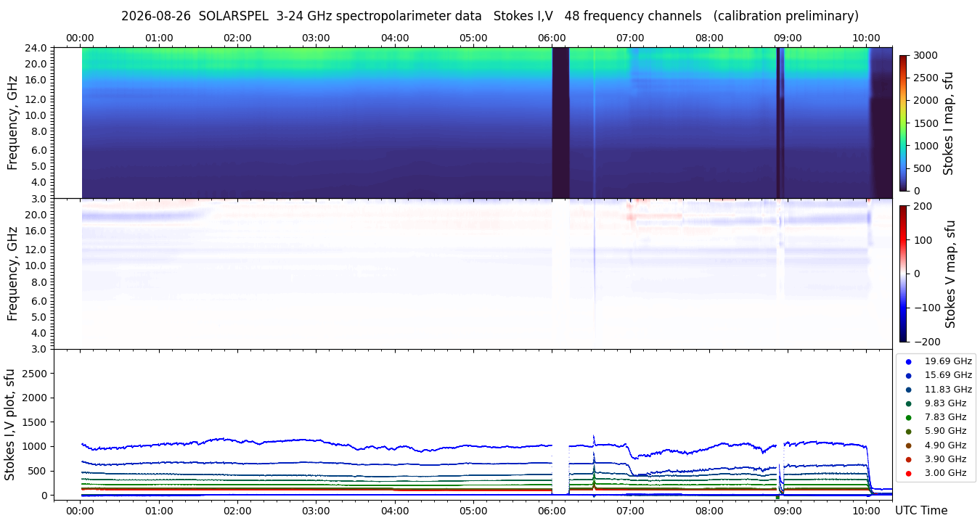Viewport: 980px width, 526px height.
Task: Click the Stokes I,V plot y-axis label
Action: click(x=10, y=424)
